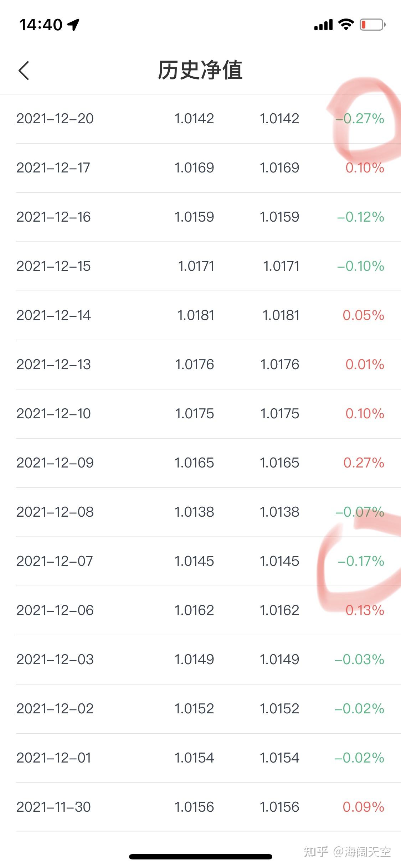Select the 2021-12-20 row date
Image resolution: width=401 pixels, height=868 pixels.
coord(55,119)
